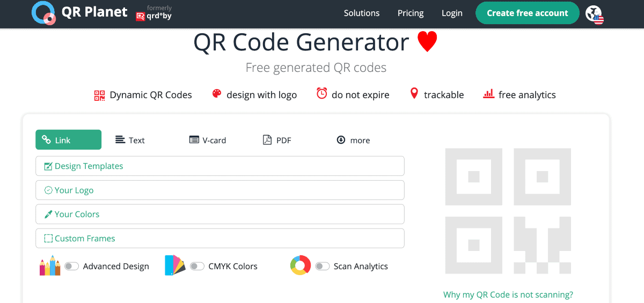
Task: Switch to the V-card tab
Action: pos(208,140)
